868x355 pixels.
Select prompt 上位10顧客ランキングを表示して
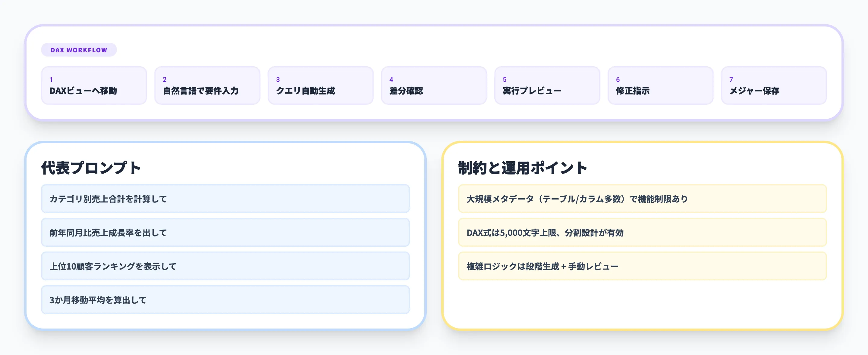[x=225, y=266]
